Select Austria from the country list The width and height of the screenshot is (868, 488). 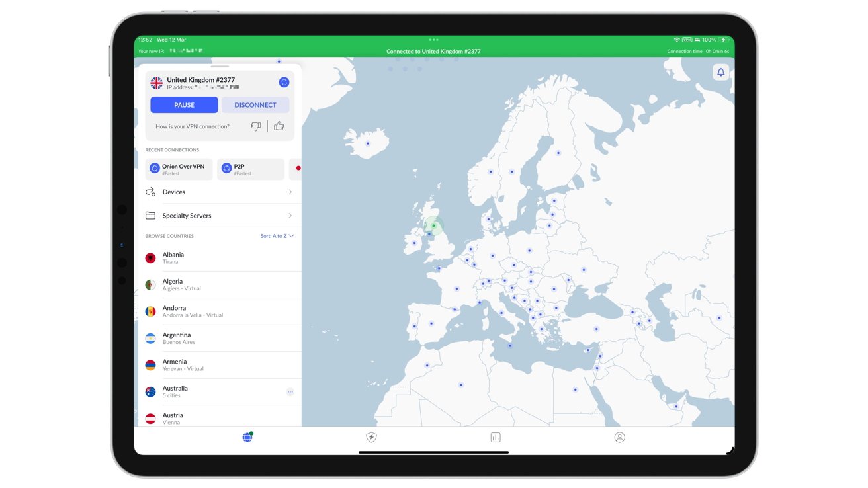pyautogui.click(x=219, y=417)
